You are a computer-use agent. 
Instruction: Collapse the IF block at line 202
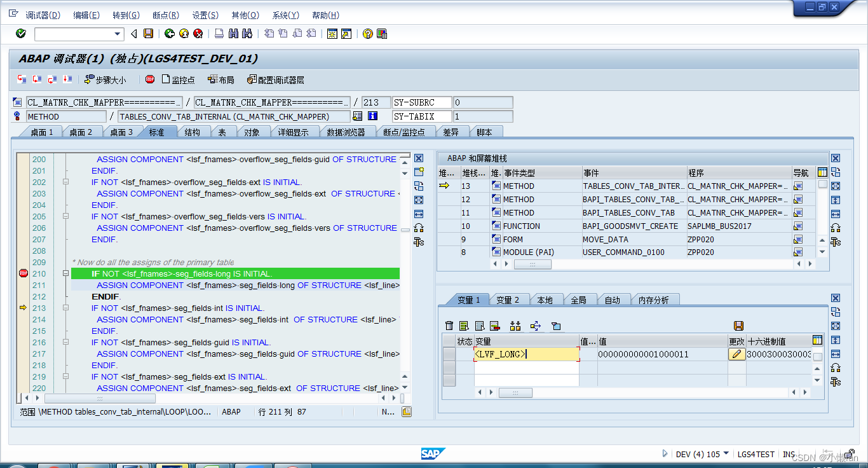click(x=65, y=182)
